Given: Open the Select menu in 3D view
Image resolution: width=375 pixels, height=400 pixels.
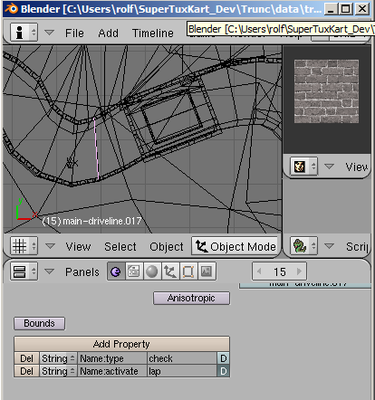Looking at the screenshot, I should [x=120, y=247].
